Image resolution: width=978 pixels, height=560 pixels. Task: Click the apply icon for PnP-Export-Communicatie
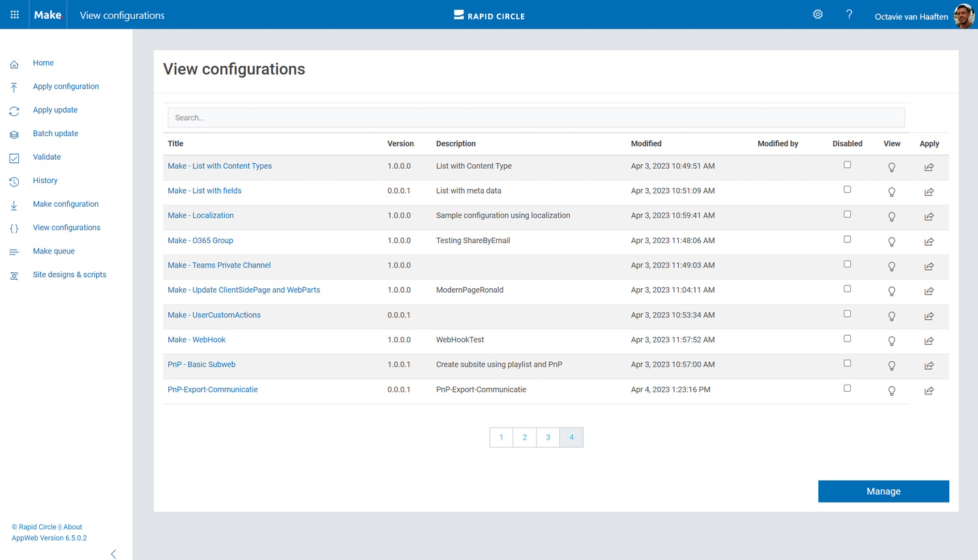(x=929, y=391)
